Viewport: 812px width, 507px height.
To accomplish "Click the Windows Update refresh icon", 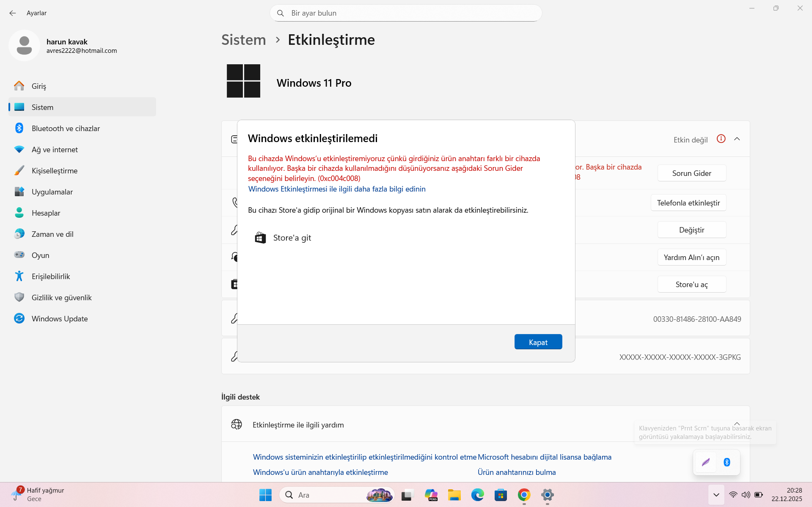I will pos(19,318).
